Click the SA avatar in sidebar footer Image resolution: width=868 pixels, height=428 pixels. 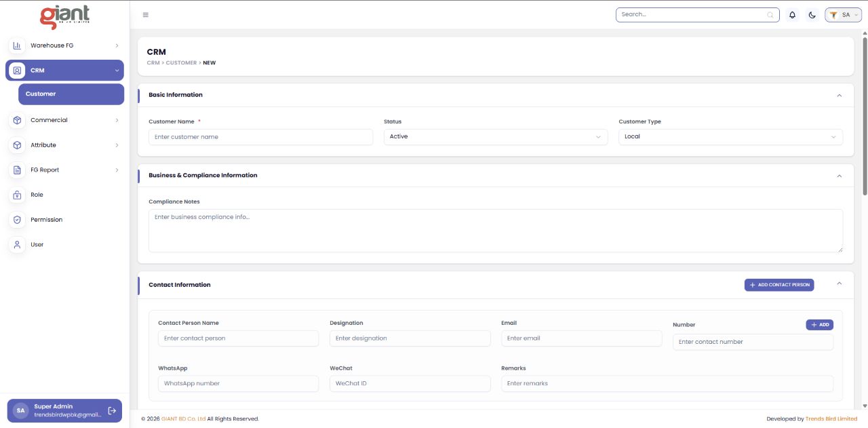(x=20, y=410)
